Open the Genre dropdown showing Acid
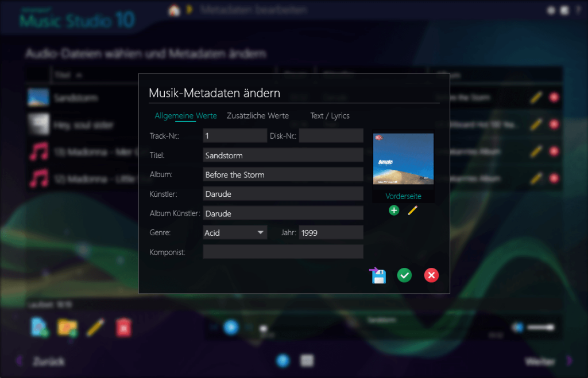This screenshot has height=378, width=588. pyautogui.click(x=235, y=233)
